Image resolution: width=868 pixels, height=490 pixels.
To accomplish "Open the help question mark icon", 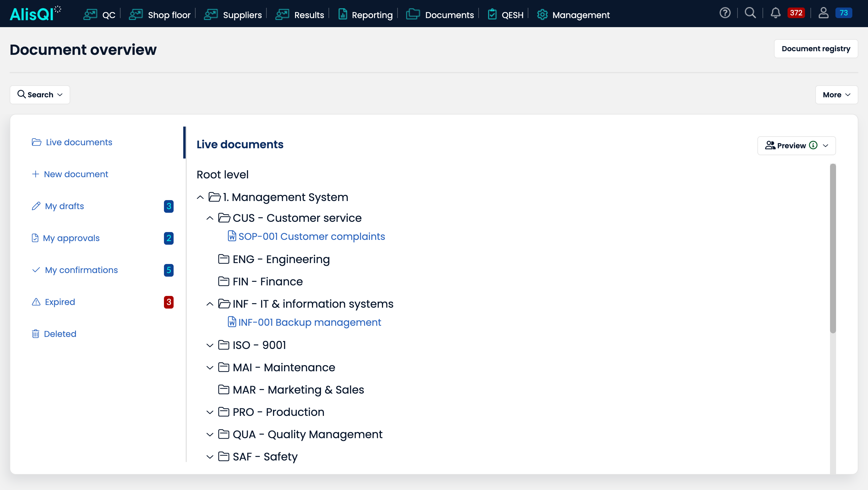I will click(x=725, y=13).
